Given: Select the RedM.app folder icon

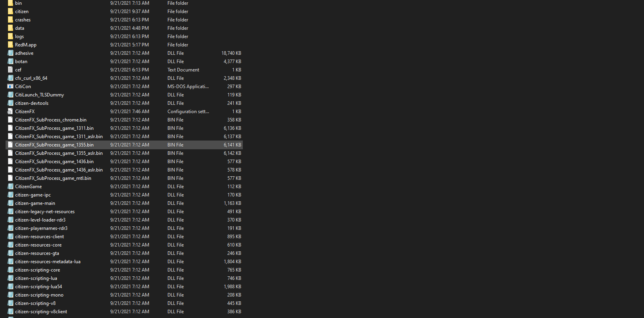Looking at the screenshot, I should (x=10, y=44).
